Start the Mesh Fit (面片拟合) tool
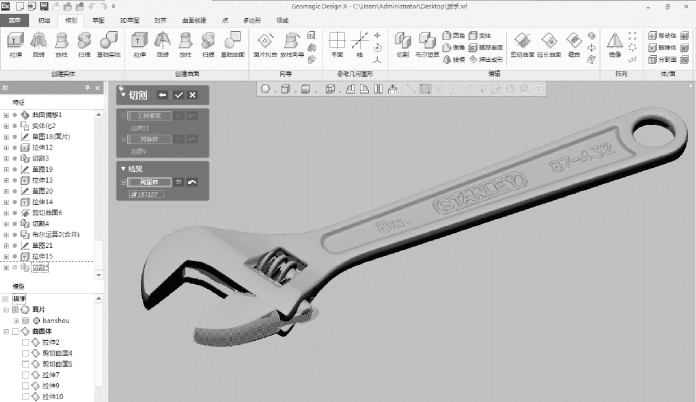Viewport: 696px width, 402px height. tap(265, 44)
